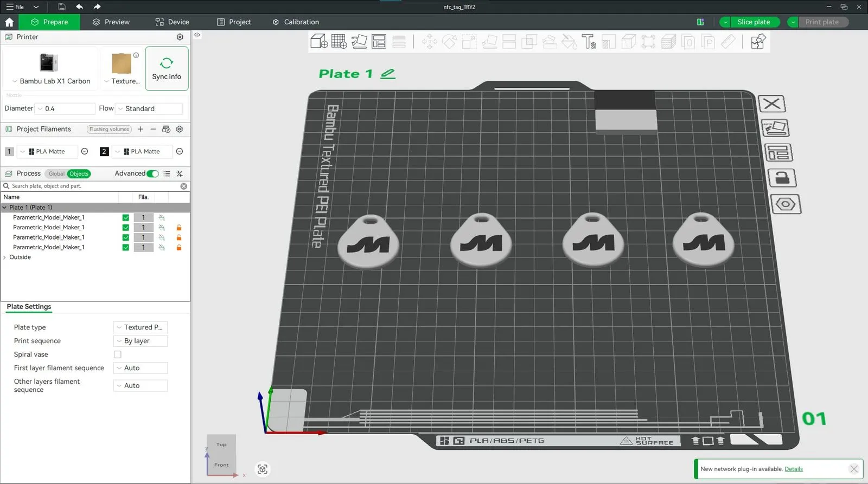
Task: Open the Flushing volumes button
Action: 109,130
